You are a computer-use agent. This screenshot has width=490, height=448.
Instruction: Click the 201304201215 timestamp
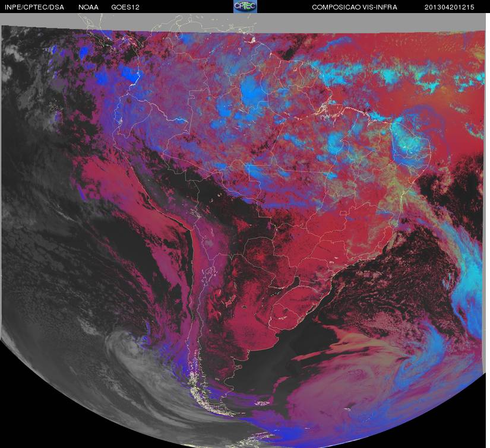(x=449, y=7)
